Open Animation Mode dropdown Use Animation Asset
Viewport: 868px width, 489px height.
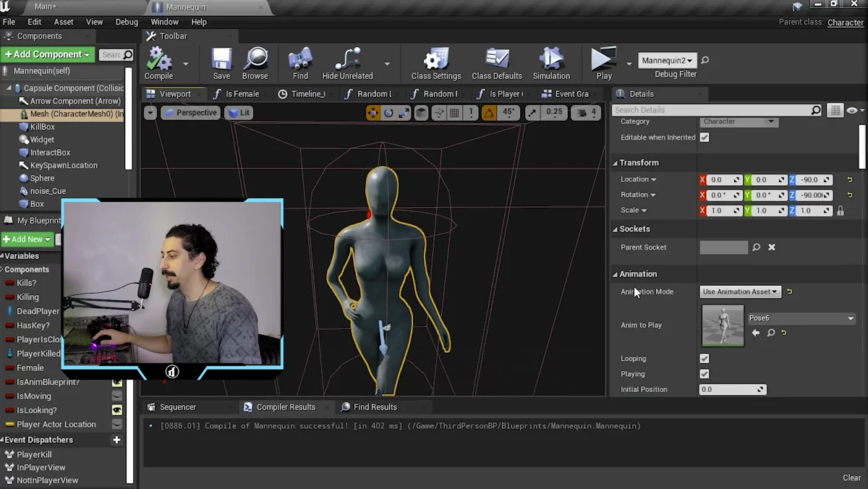point(739,292)
